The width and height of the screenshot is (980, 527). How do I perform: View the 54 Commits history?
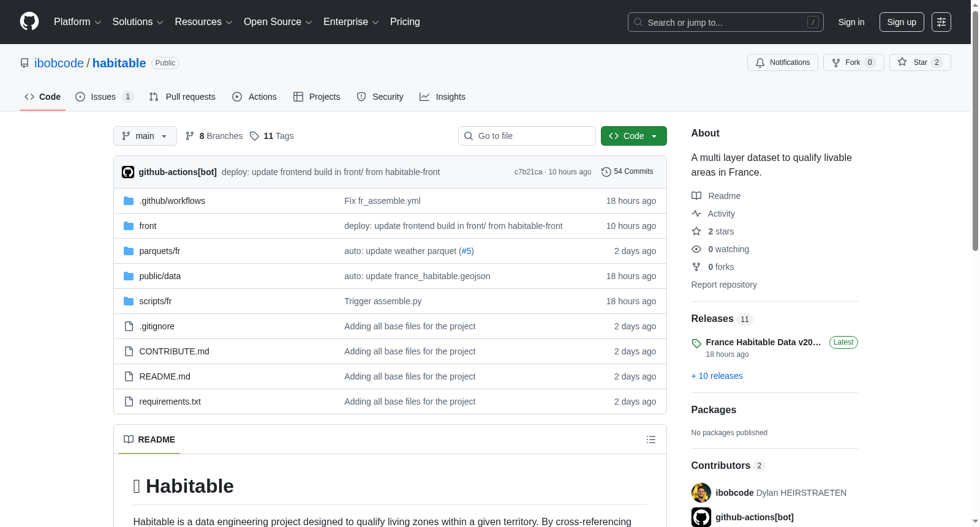[627, 171]
